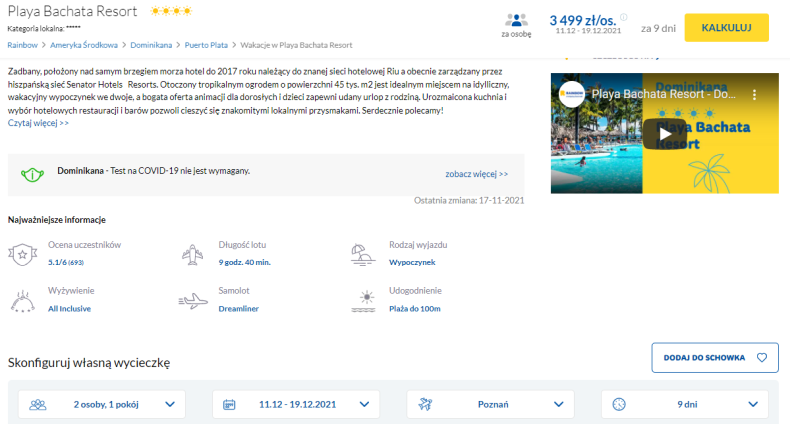Expand description with Czytaj więcej
790x424 pixels.
pos(38,123)
